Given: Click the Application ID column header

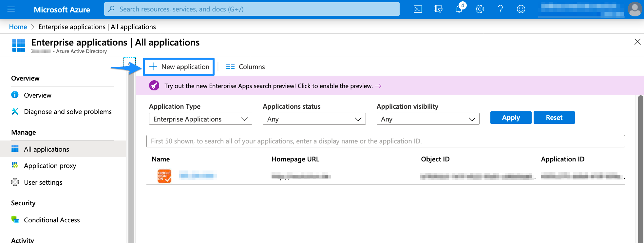Looking at the screenshot, I should coord(563,159).
